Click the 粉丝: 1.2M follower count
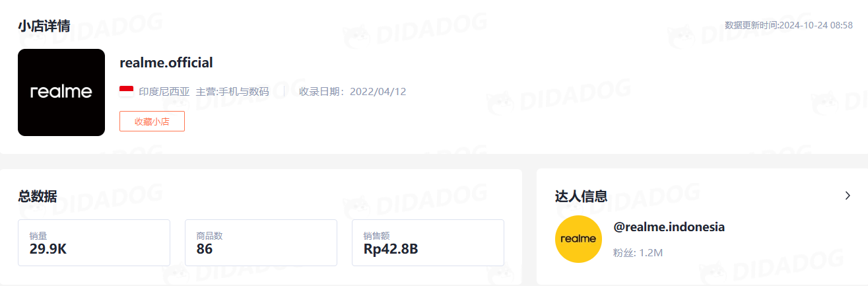The image size is (868, 286). [638, 252]
